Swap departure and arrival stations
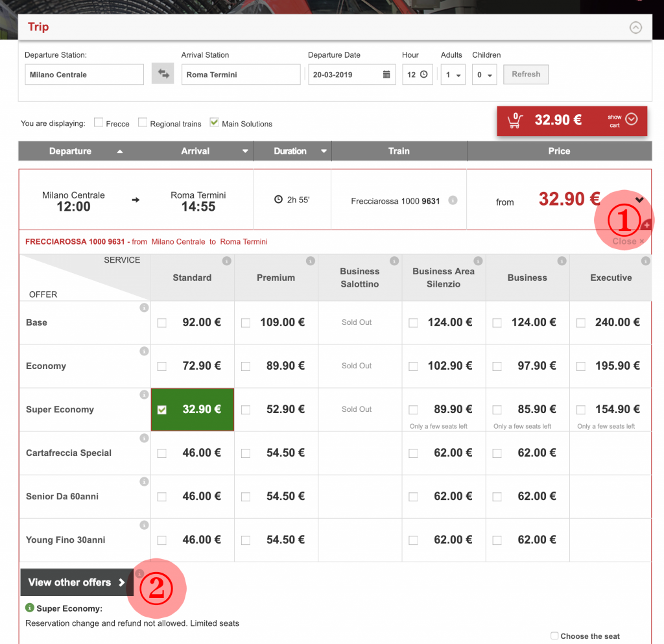Viewport: 664px width, 644px height. click(163, 74)
